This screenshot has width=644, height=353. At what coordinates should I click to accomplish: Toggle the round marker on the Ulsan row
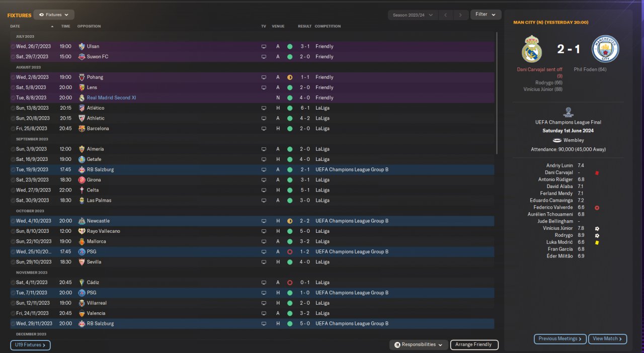tap(13, 46)
